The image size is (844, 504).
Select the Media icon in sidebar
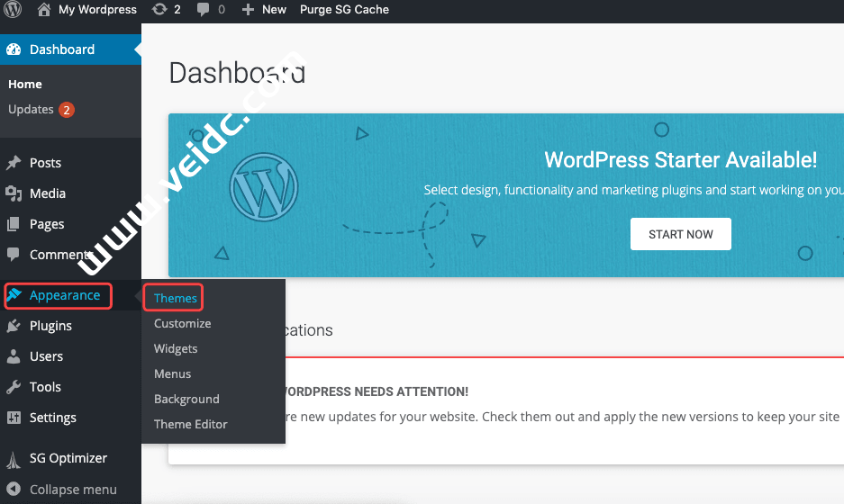click(14, 193)
